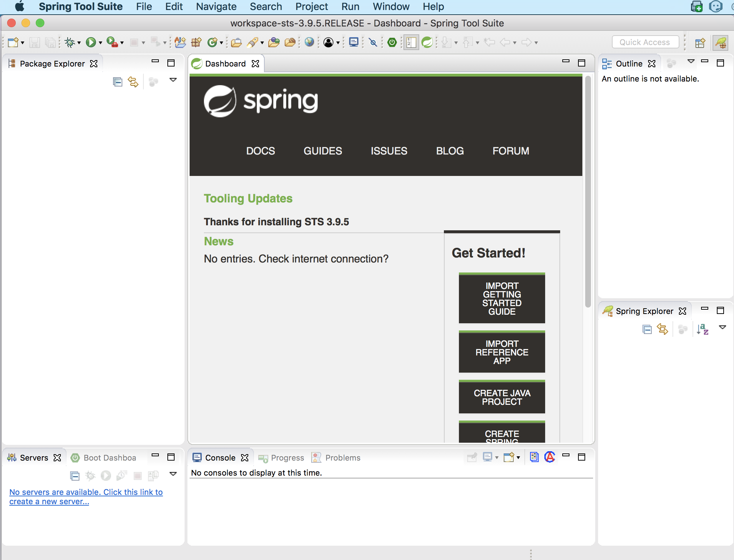Image resolution: width=734 pixels, height=560 pixels.
Task: Click the New Java Package icon
Action: (196, 43)
